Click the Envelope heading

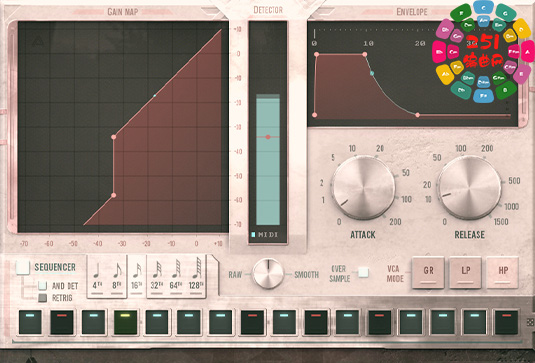pos(412,12)
